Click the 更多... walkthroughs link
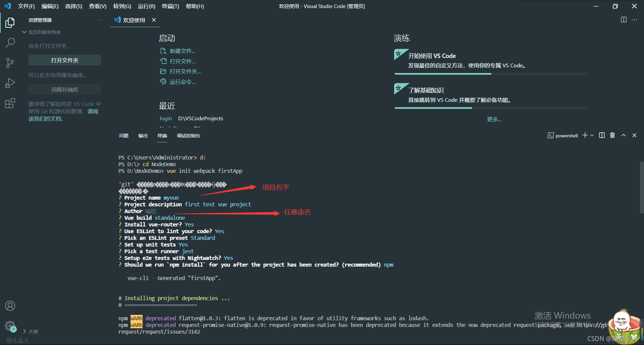This screenshot has width=644, height=345. (x=494, y=119)
